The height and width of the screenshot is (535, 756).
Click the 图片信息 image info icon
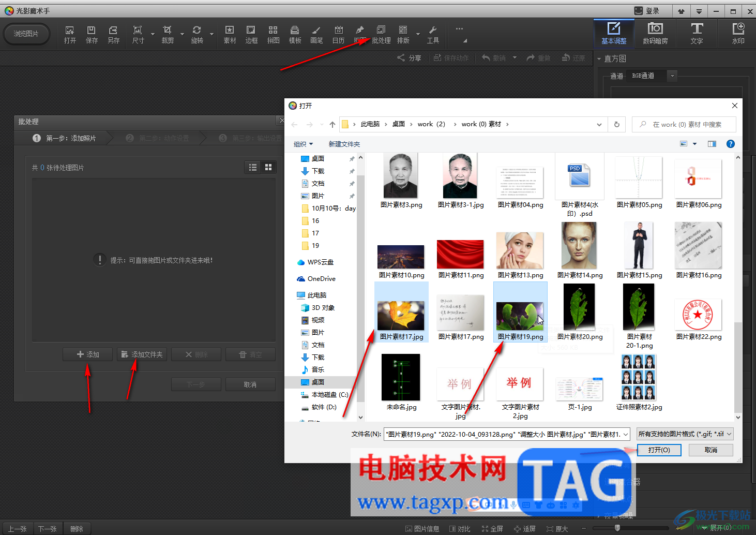point(422,529)
